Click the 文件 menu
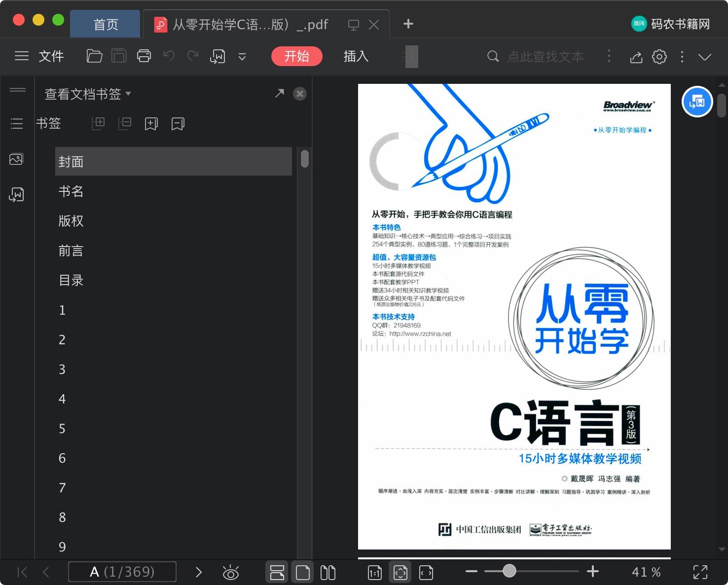 point(51,56)
